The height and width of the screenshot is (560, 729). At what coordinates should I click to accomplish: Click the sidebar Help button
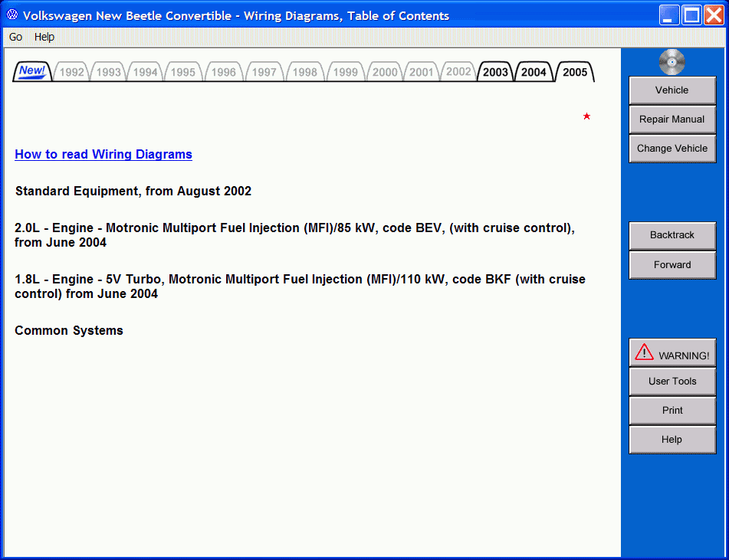672,440
